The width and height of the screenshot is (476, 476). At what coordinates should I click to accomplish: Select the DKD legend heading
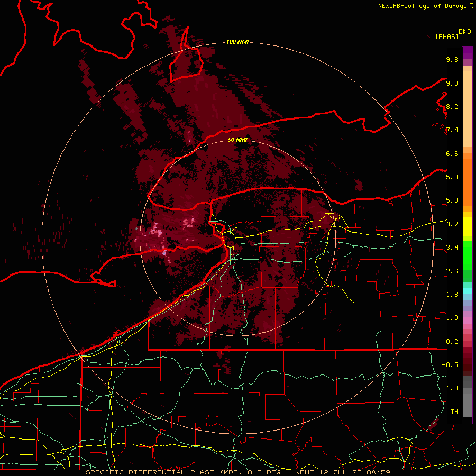(x=465, y=32)
